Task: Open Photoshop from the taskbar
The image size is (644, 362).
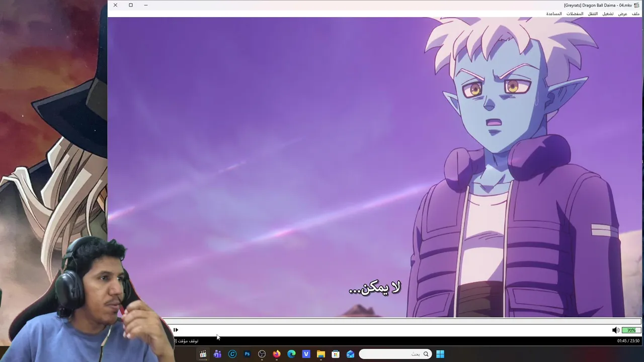Action: point(247,354)
